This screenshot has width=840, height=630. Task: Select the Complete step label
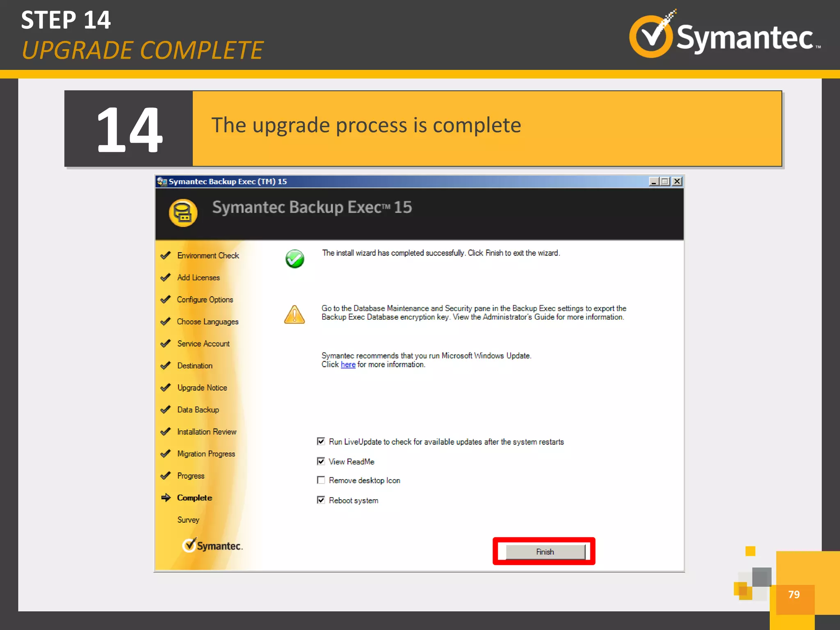pyautogui.click(x=194, y=498)
